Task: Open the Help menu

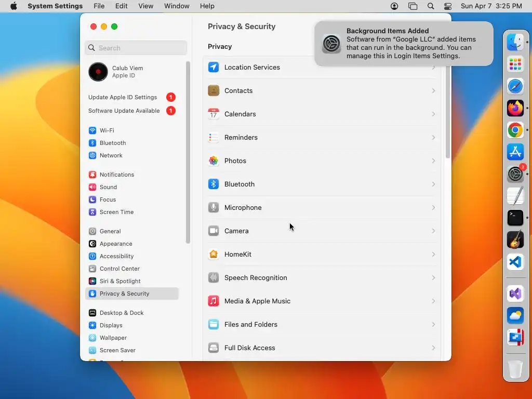Action: (x=207, y=6)
